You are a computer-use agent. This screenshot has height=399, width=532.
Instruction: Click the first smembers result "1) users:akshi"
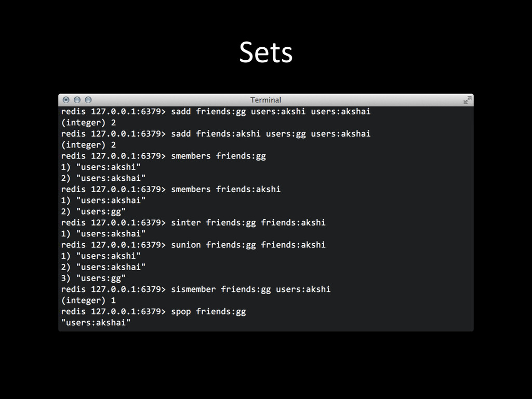click(101, 167)
